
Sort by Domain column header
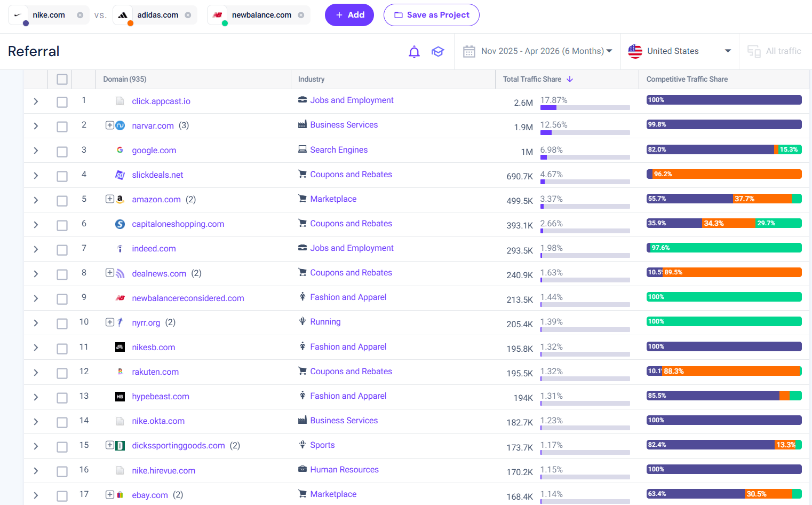coord(125,79)
